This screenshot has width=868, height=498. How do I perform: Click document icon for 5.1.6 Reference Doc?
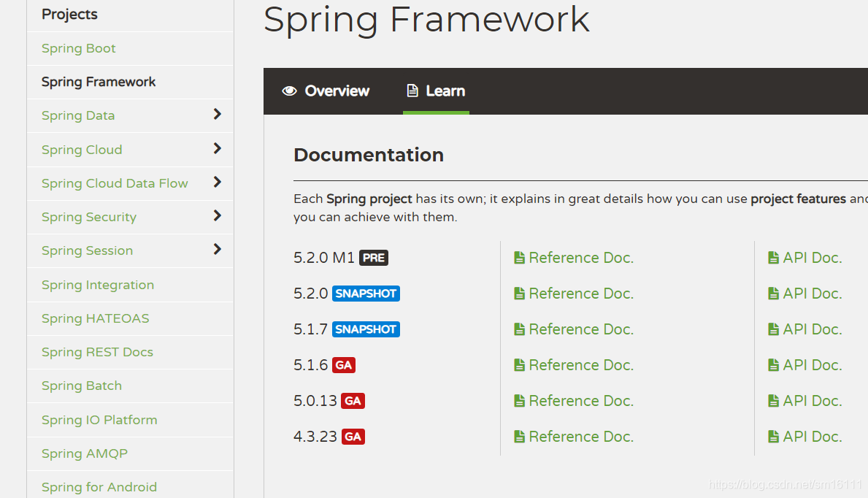point(519,365)
